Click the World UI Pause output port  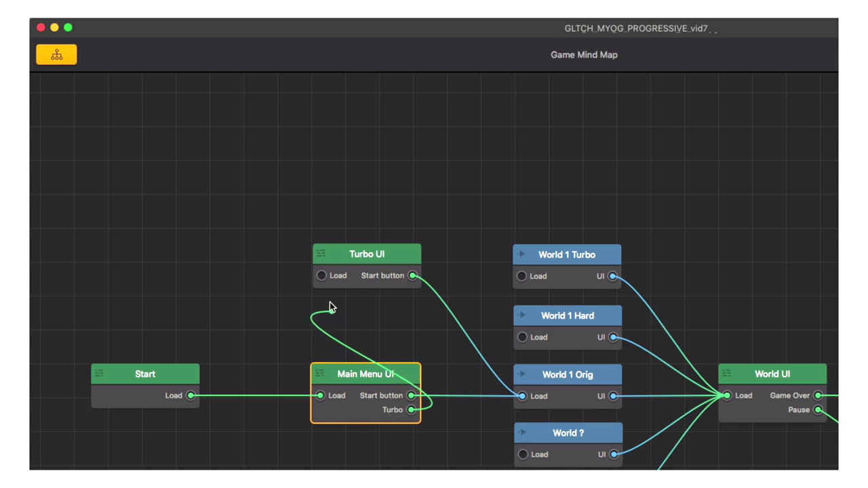point(818,409)
